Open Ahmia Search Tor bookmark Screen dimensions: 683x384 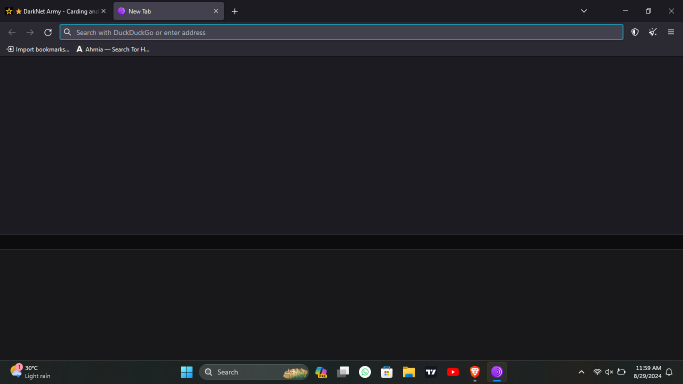(x=113, y=49)
